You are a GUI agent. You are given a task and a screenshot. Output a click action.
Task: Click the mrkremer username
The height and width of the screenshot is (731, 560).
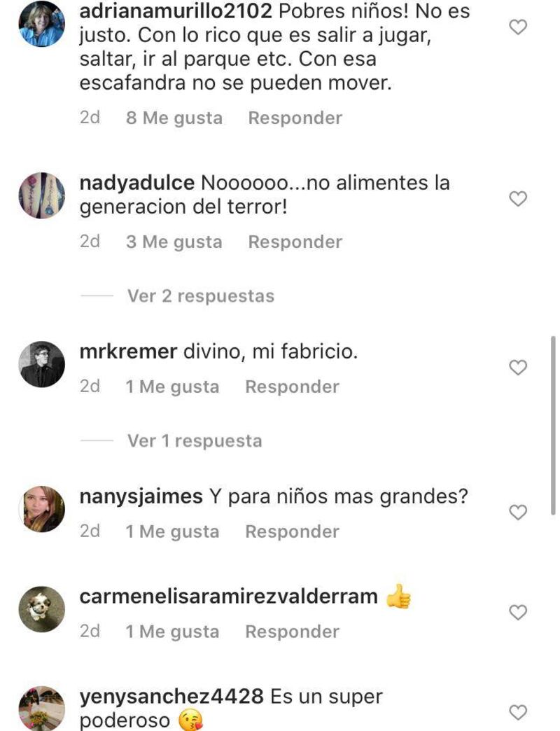(x=128, y=351)
